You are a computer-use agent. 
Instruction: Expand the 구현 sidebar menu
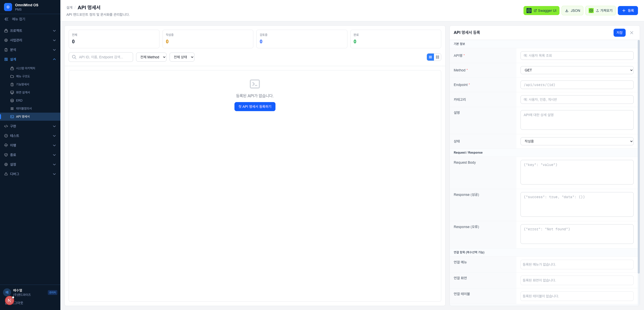(x=30, y=126)
